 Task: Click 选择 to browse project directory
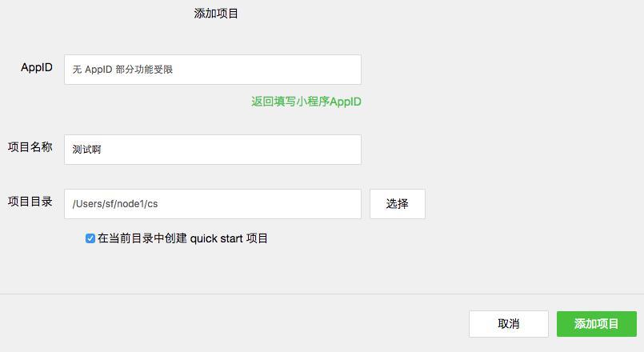pos(397,204)
